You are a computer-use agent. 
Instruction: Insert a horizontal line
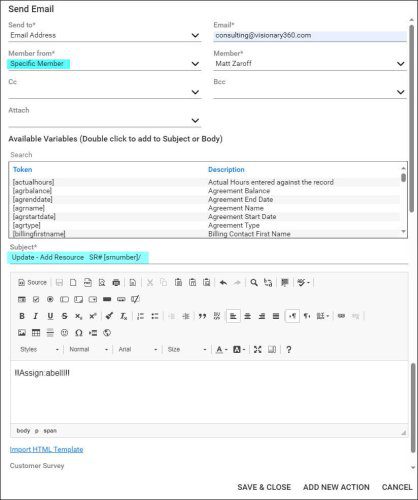point(50,333)
